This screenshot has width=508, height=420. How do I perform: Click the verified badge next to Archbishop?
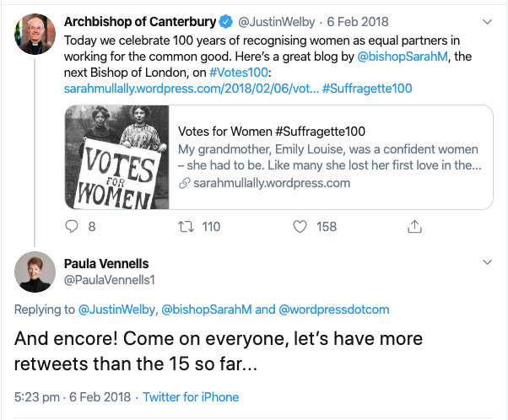(224, 21)
